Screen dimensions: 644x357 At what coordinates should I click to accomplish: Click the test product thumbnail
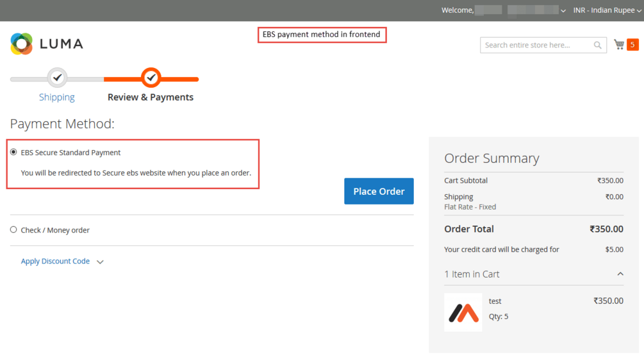click(x=463, y=312)
